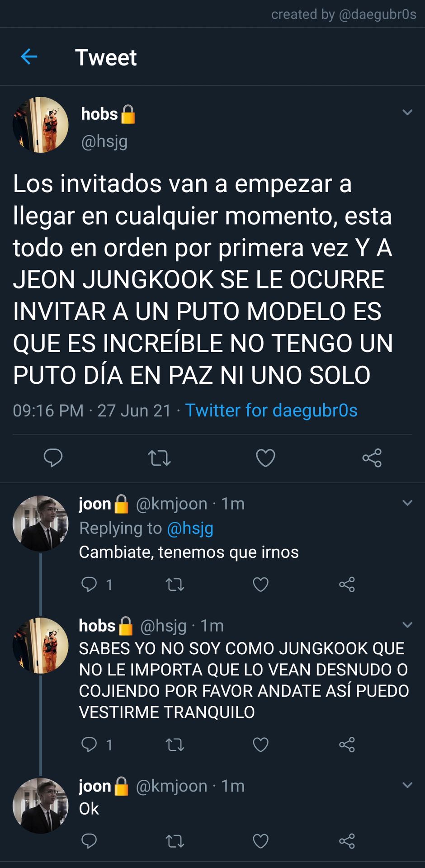Open joon's avatar on the 'Ok' reply

click(x=41, y=806)
